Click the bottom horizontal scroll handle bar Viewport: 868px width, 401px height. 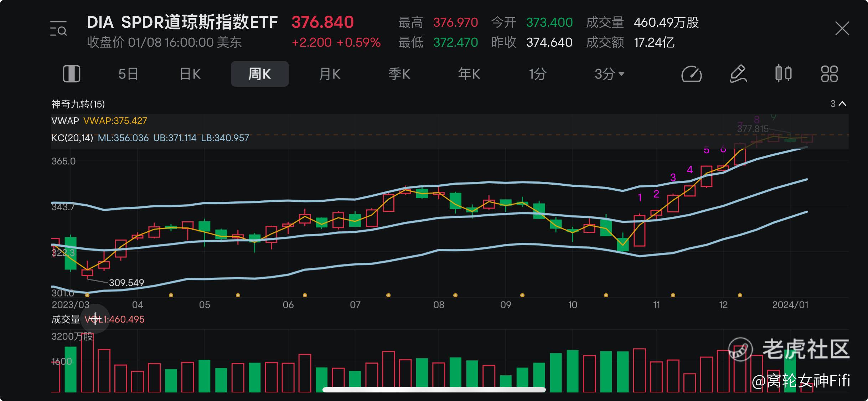click(x=434, y=390)
